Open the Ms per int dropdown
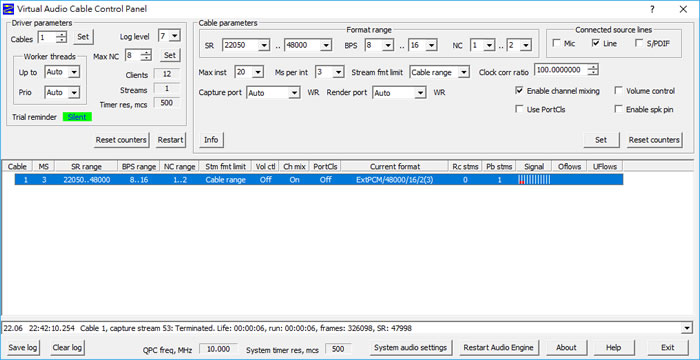Viewport: 700px width, 360px height. 338,72
